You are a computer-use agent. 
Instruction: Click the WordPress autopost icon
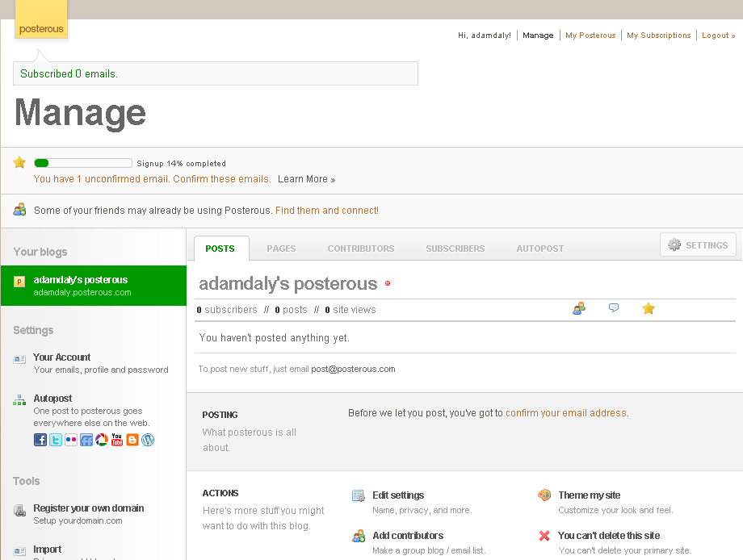(x=148, y=440)
